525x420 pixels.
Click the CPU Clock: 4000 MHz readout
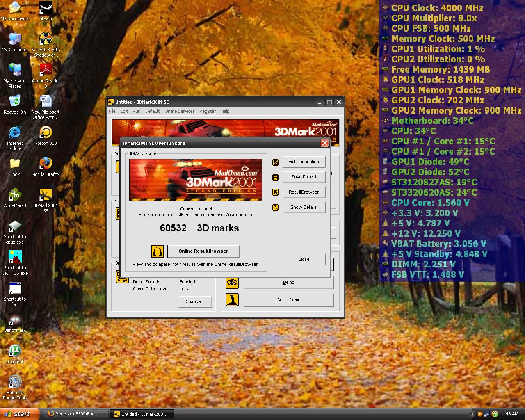437,8
